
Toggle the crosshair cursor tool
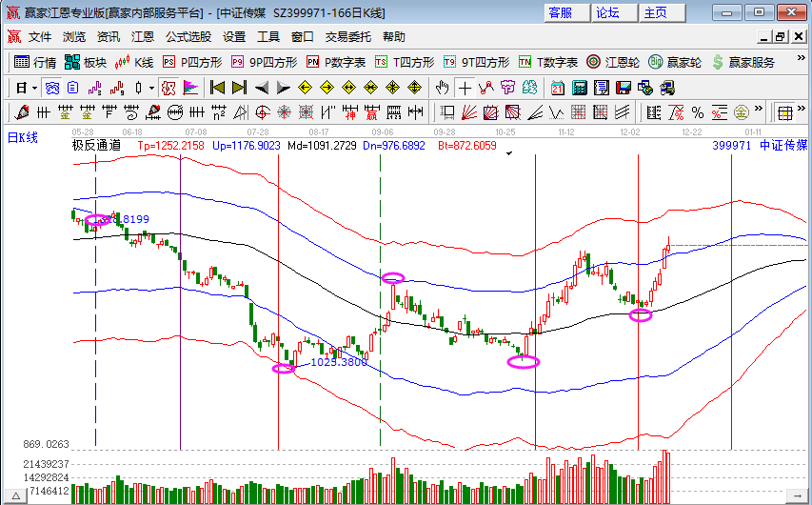[x=465, y=89]
